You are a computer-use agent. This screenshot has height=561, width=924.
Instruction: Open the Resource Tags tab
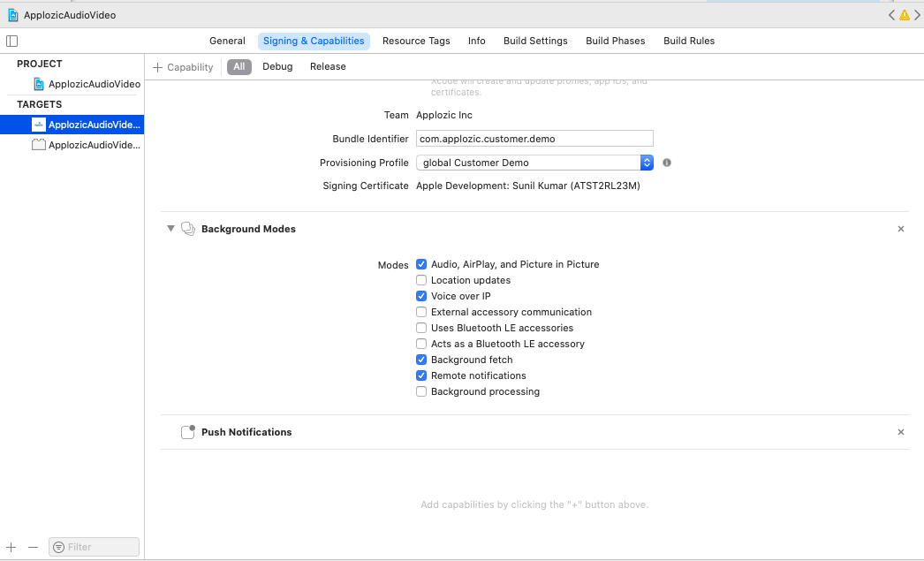[416, 41]
